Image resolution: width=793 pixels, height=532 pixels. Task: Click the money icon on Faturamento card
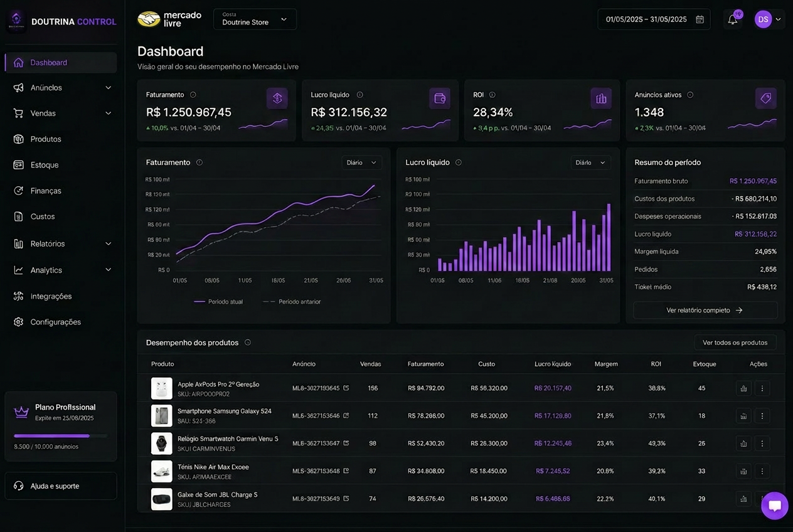point(277,98)
